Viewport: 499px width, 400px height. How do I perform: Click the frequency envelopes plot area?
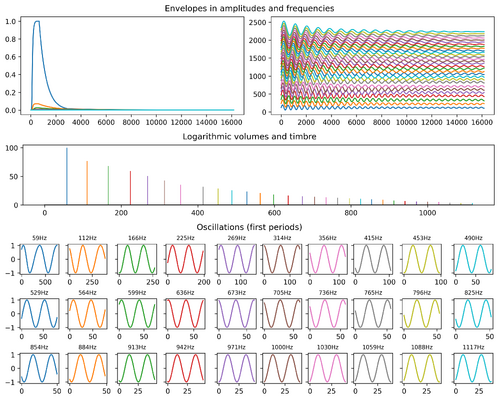383,66
